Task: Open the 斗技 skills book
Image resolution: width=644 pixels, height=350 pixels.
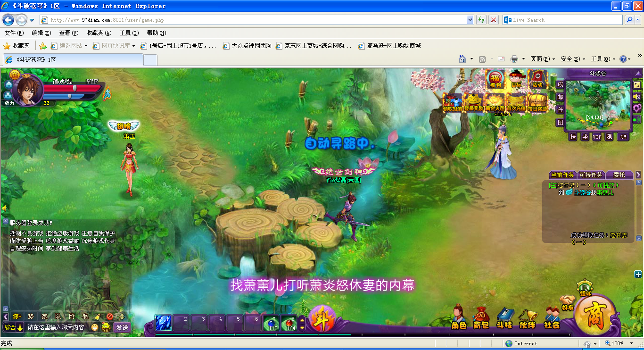Action: (504, 318)
